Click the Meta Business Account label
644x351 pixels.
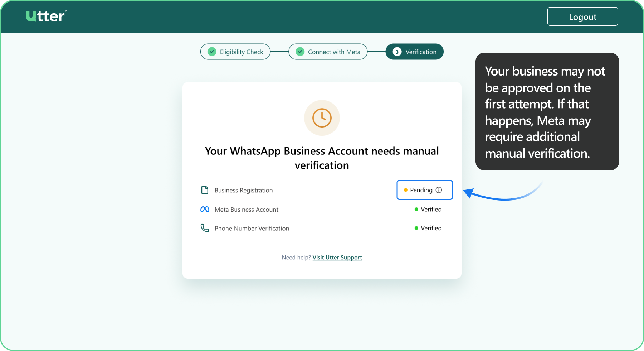click(x=247, y=210)
